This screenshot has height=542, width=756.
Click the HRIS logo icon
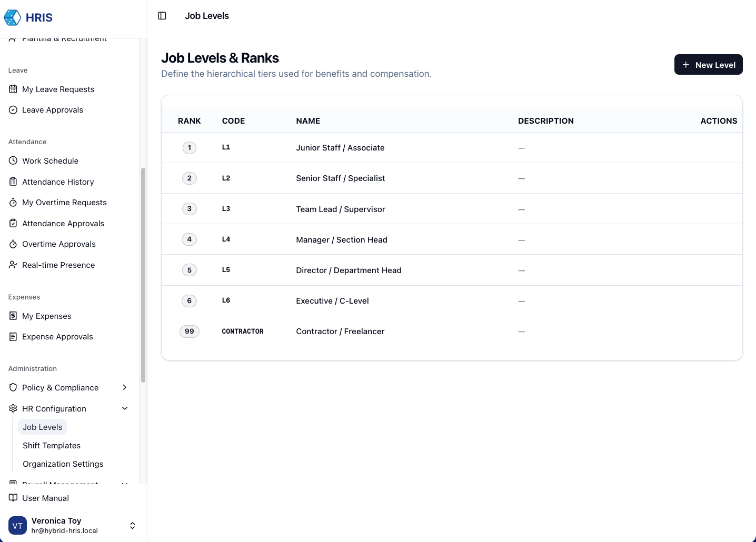[13, 17]
